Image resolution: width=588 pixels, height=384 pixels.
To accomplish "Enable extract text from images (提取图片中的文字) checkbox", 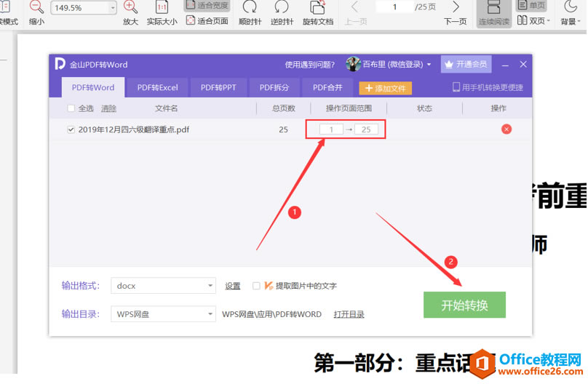I will point(256,286).
